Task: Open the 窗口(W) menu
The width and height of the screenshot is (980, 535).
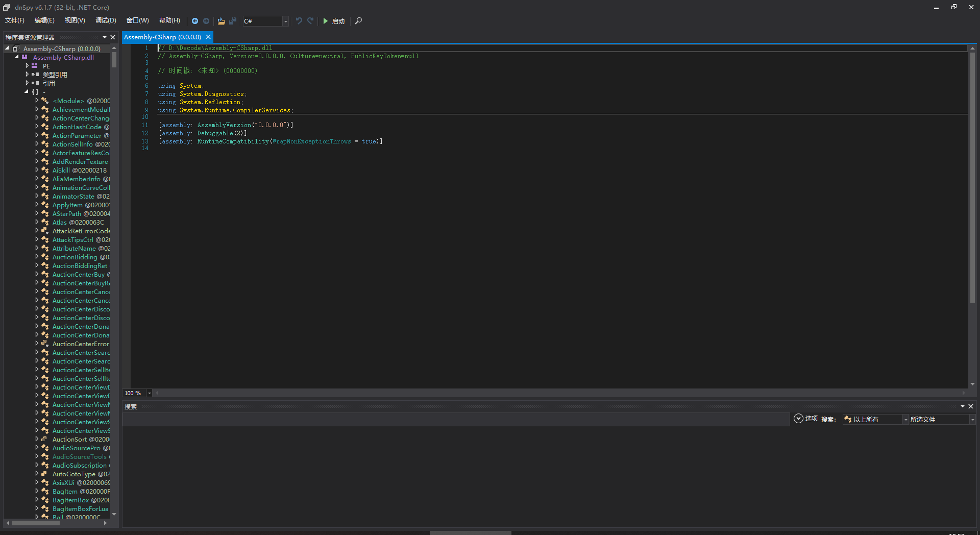Action: tap(138, 20)
